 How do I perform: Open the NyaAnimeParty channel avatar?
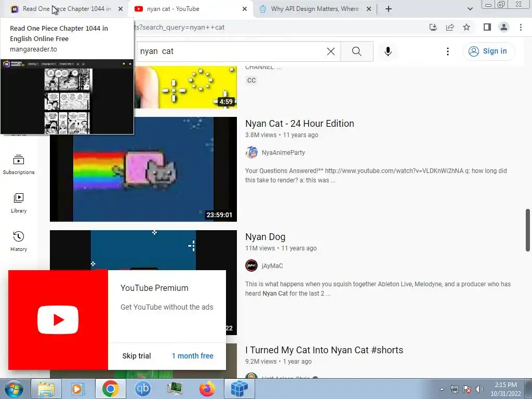[x=251, y=153]
